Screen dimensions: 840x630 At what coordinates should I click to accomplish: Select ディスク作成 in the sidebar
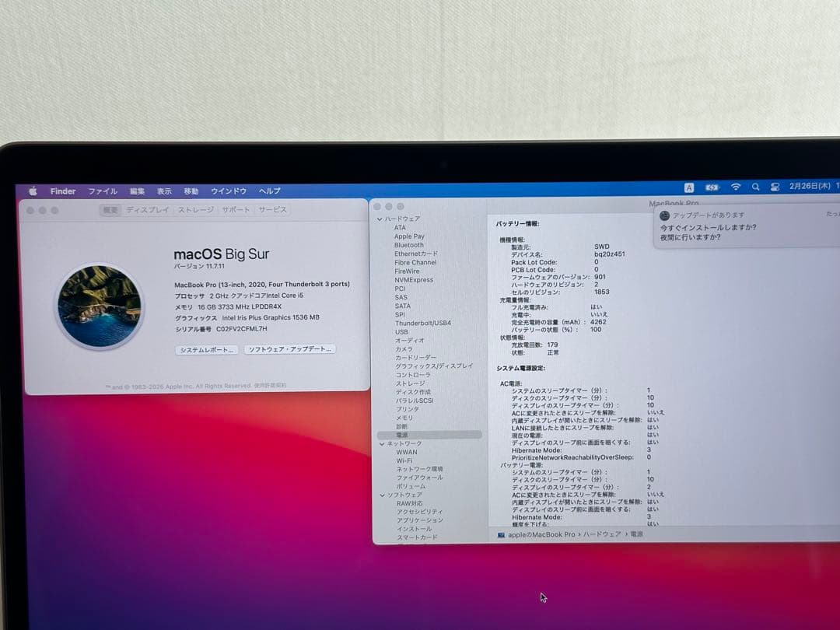(x=413, y=392)
